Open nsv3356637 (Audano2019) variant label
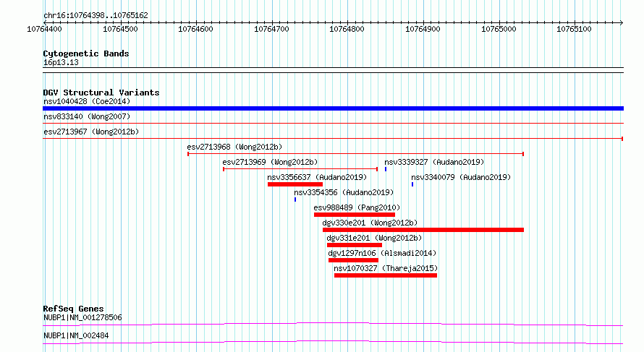 click(317, 177)
